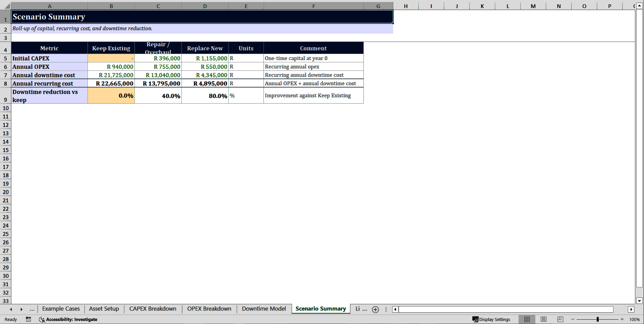
Task: Click the Annual downtime cost label
Action: [49, 75]
